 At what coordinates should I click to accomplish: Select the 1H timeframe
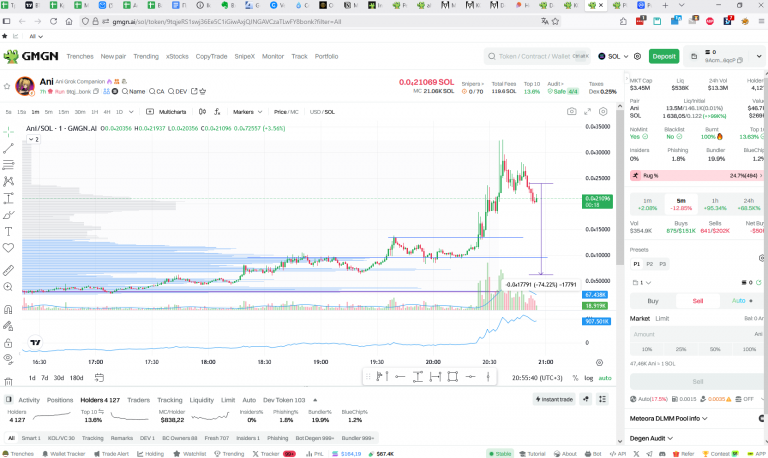(x=95, y=112)
